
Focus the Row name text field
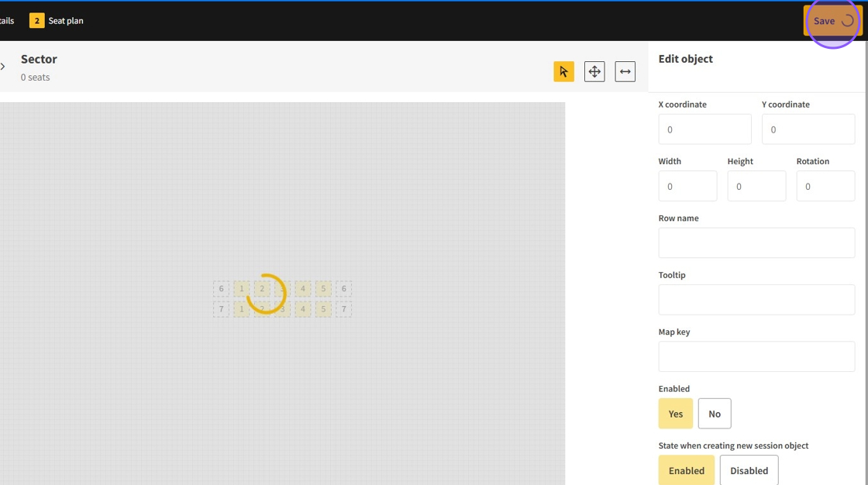point(756,243)
